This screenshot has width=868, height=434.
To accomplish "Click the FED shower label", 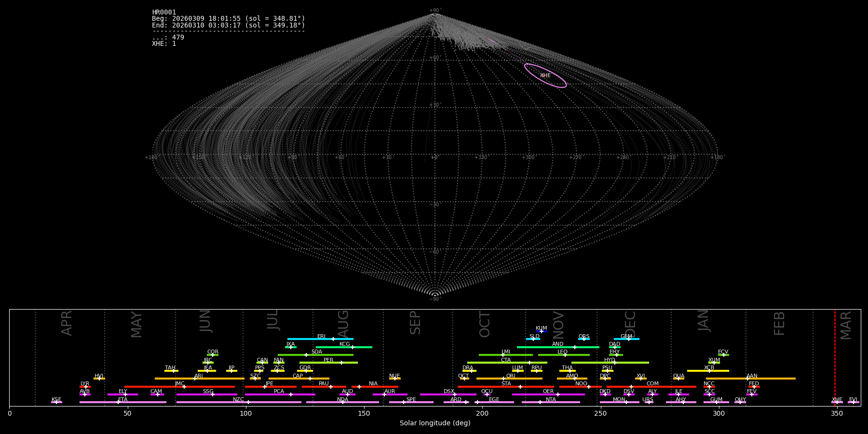I will click(x=754, y=384).
